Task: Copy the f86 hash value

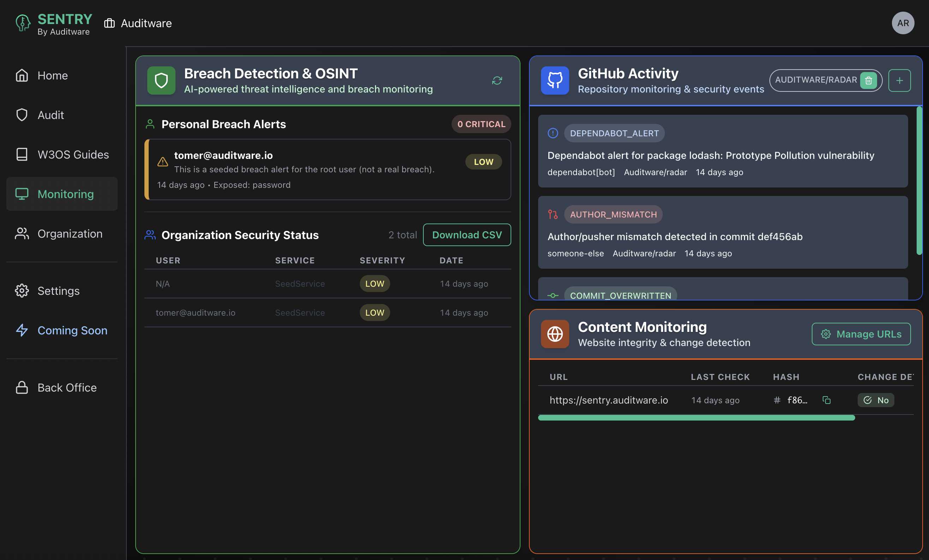Action: pos(827,400)
